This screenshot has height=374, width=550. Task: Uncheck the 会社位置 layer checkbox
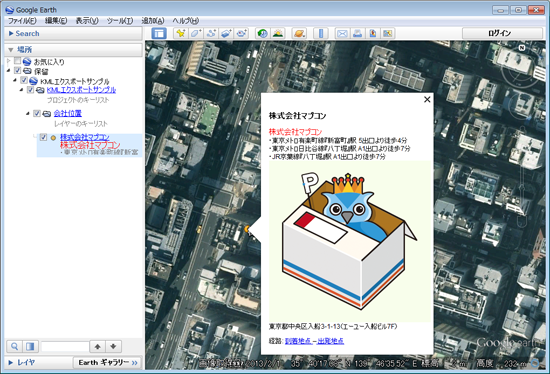pos(36,113)
